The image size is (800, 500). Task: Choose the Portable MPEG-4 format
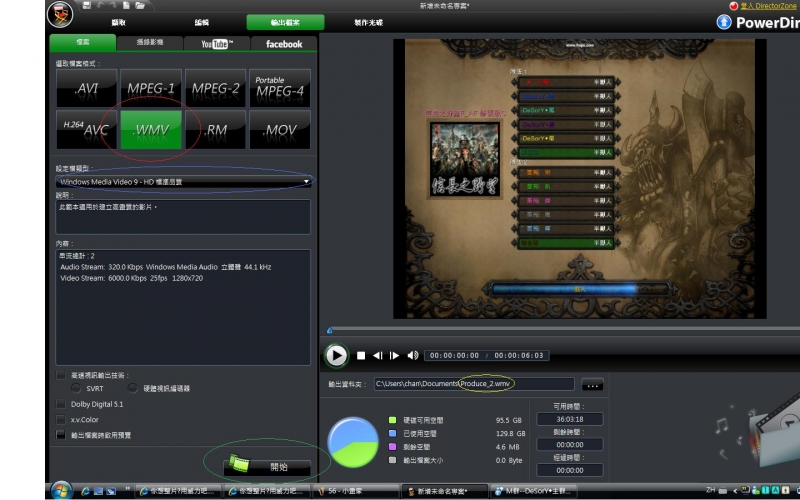click(x=280, y=88)
